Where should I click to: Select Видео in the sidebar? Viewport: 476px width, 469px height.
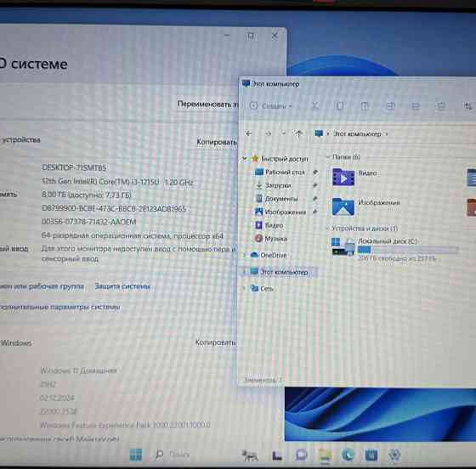[x=269, y=225]
